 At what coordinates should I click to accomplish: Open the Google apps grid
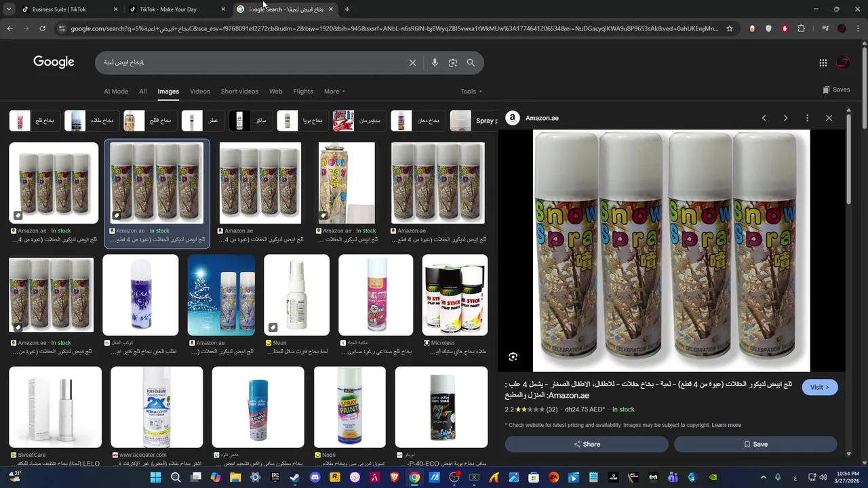click(x=823, y=62)
